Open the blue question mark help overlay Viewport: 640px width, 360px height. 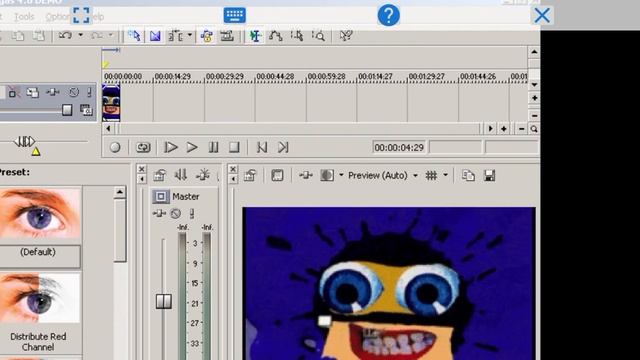[389, 15]
